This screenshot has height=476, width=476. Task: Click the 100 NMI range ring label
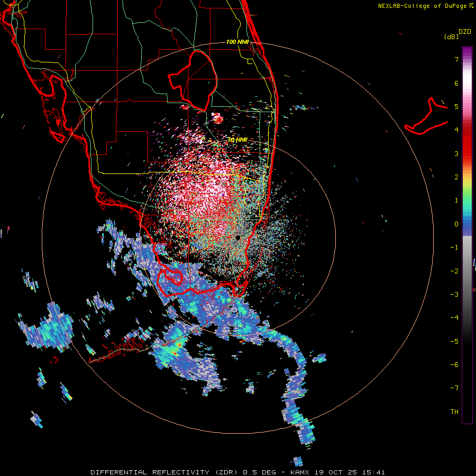pos(237,42)
